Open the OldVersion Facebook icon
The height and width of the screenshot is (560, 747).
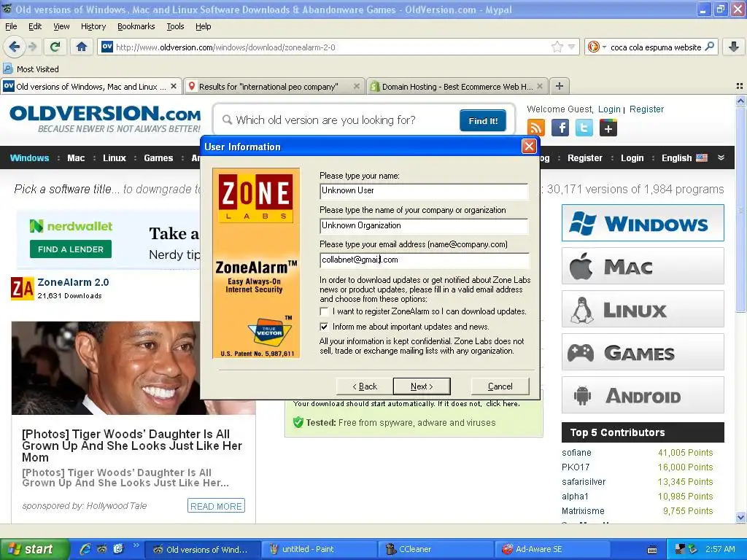pos(560,128)
